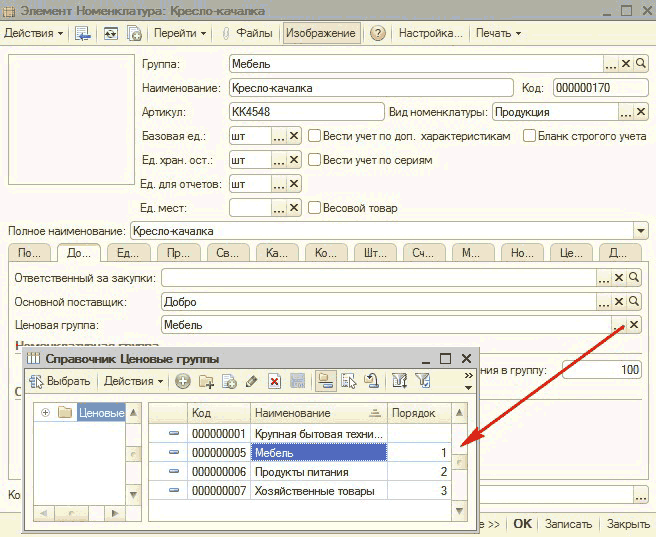
Task: Click the help question mark icon
Action: click(378, 33)
